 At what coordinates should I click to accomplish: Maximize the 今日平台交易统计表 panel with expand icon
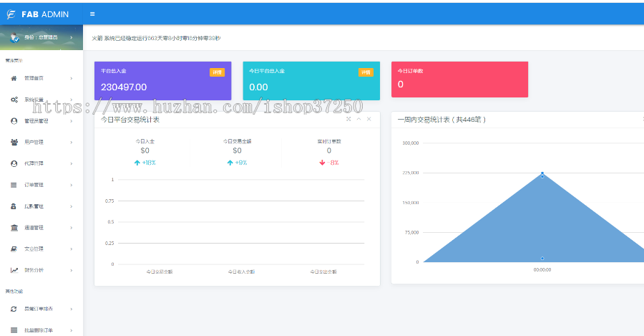click(x=348, y=119)
